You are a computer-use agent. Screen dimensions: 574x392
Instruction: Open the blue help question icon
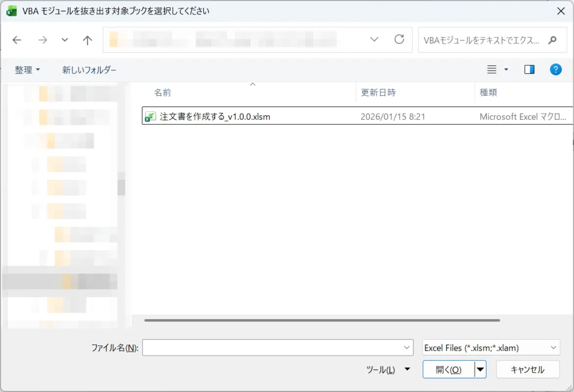(556, 69)
